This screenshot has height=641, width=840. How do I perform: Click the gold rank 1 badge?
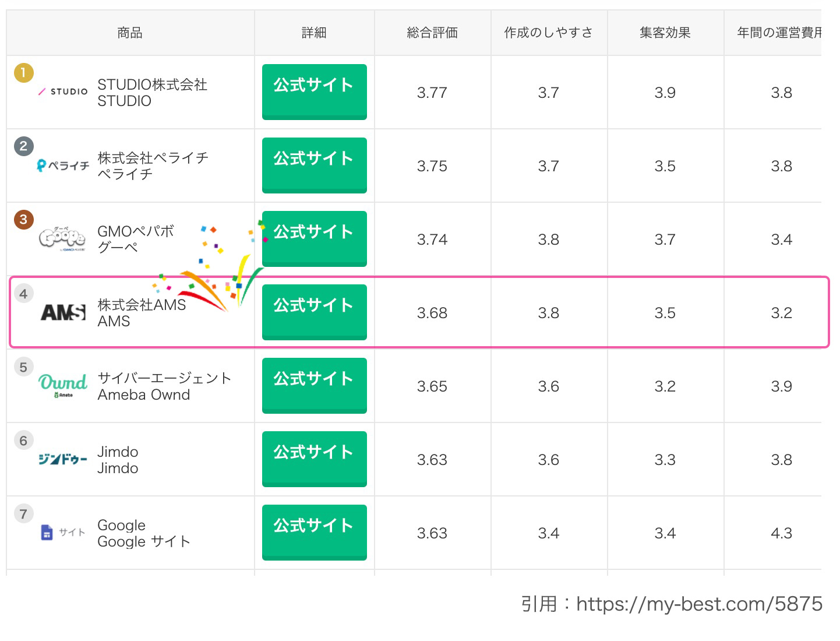(x=24, y=73)
